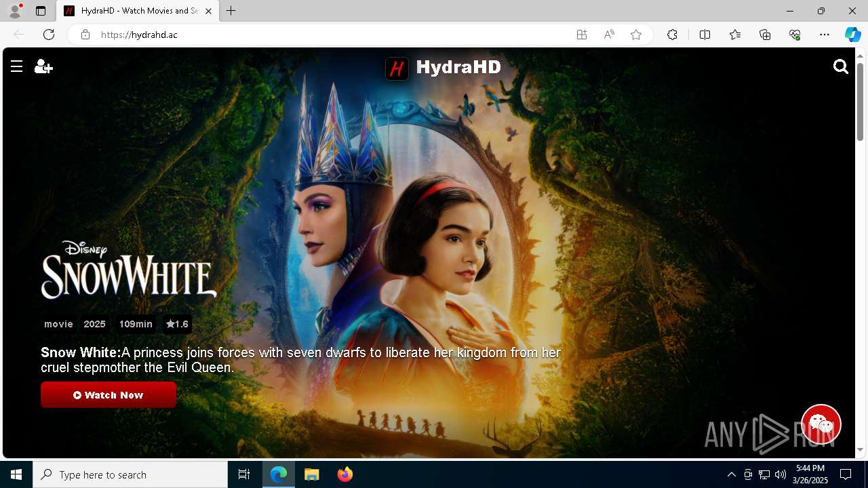Open Microsoft Edge taskbar icon
Viewport: 868px width, 488px height.
point(279,474)
